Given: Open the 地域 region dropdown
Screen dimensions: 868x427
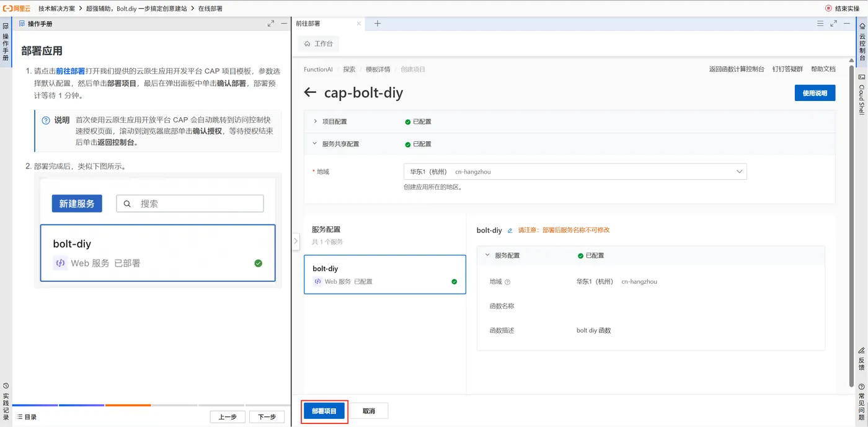Looking at the screenshot, I should coord(575,172).
